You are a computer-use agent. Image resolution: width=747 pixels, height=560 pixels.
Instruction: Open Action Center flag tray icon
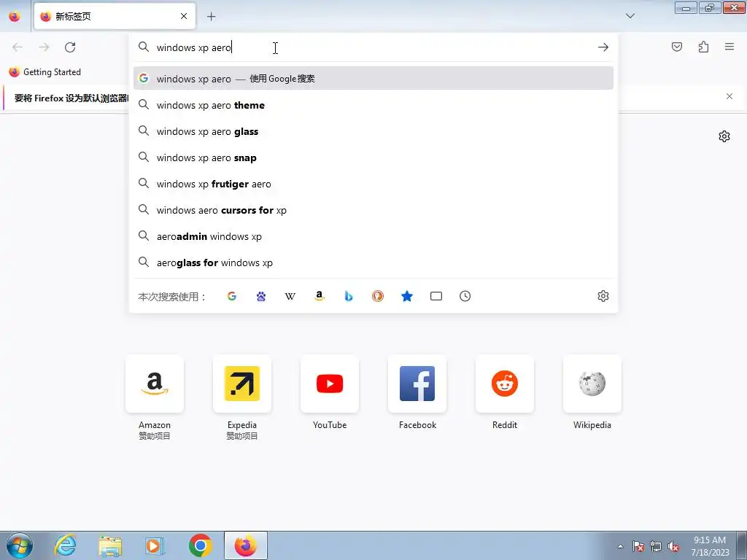click(x=638, y=546)
